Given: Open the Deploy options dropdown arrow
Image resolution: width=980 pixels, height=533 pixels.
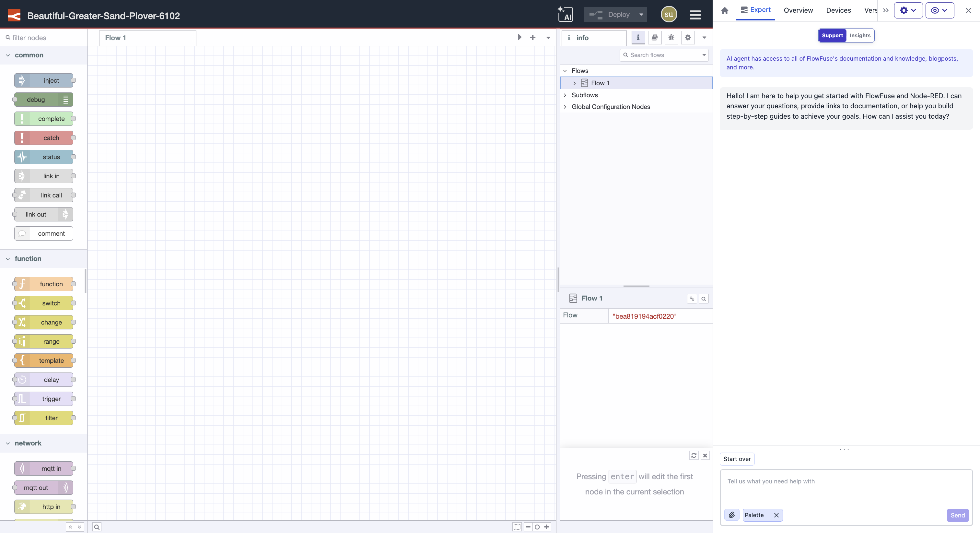Looking at the screenshot, I should click(x=641, y=15).
